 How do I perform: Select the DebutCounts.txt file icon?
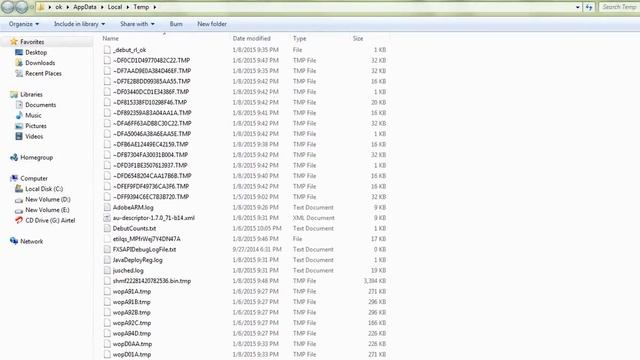107,229
